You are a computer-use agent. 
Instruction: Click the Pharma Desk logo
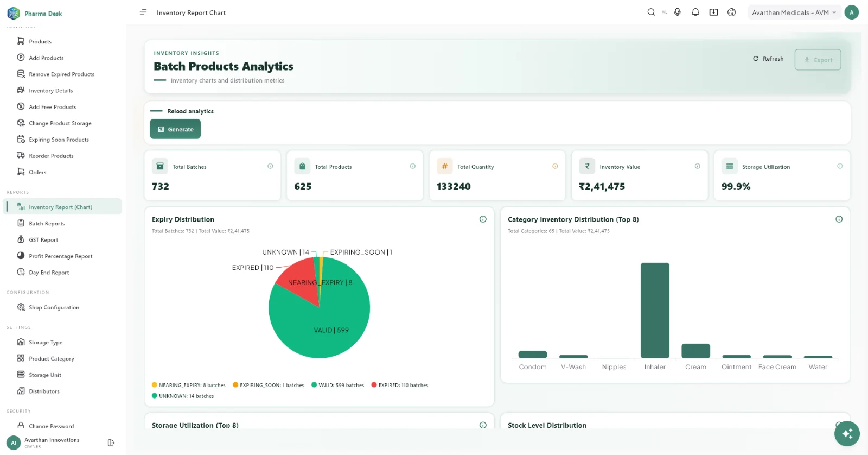coord(35,13)
